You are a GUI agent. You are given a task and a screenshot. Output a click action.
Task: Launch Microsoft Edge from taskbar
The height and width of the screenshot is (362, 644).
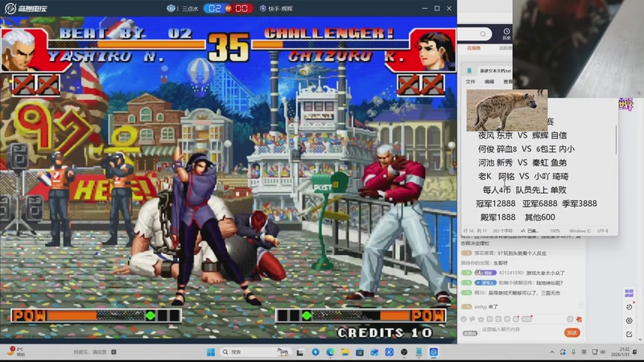point(330,352)
